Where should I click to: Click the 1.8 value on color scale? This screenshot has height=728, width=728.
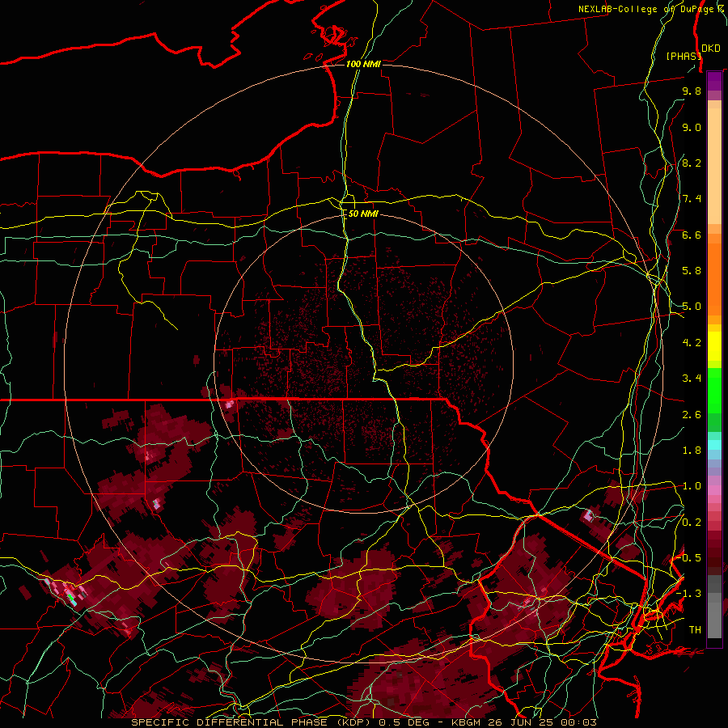692,451
